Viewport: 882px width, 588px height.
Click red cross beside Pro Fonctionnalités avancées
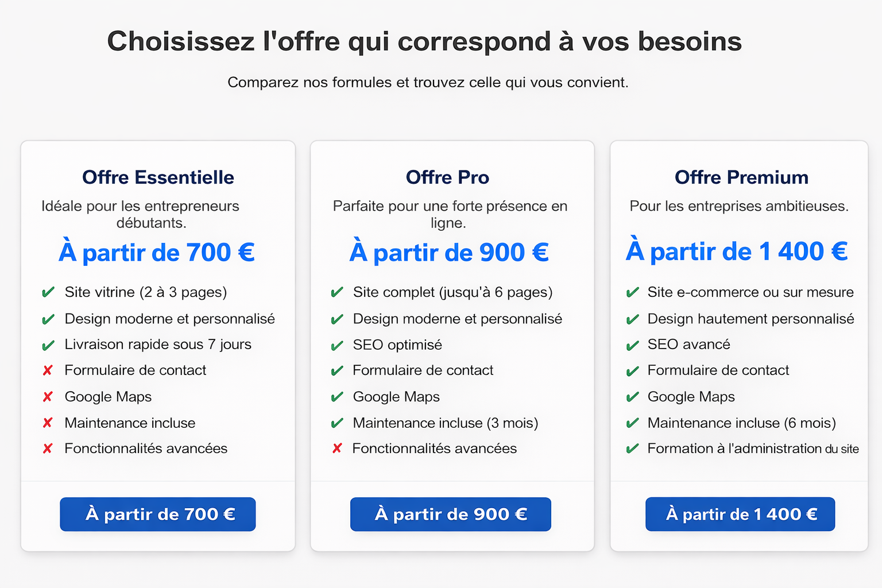[x=337, y=448]
